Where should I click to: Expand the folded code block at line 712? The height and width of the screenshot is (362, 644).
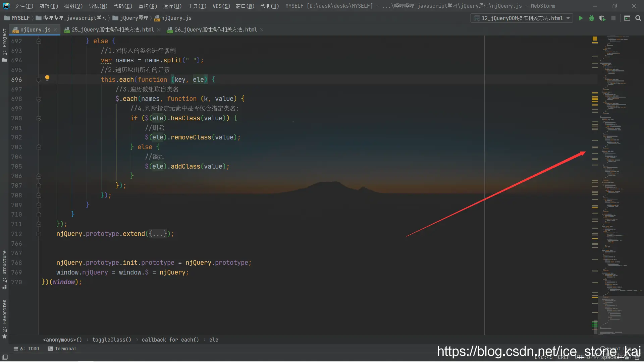pyautogui.click(x=39, y=234)
